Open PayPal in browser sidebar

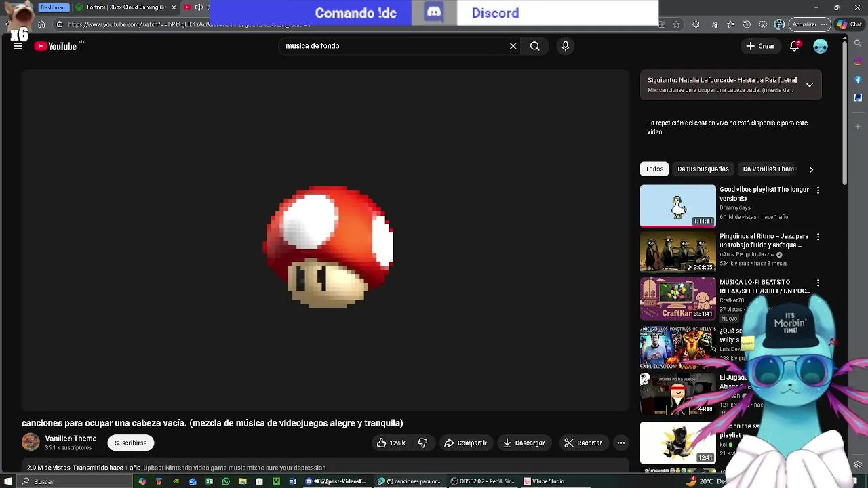tap(858, 97)
